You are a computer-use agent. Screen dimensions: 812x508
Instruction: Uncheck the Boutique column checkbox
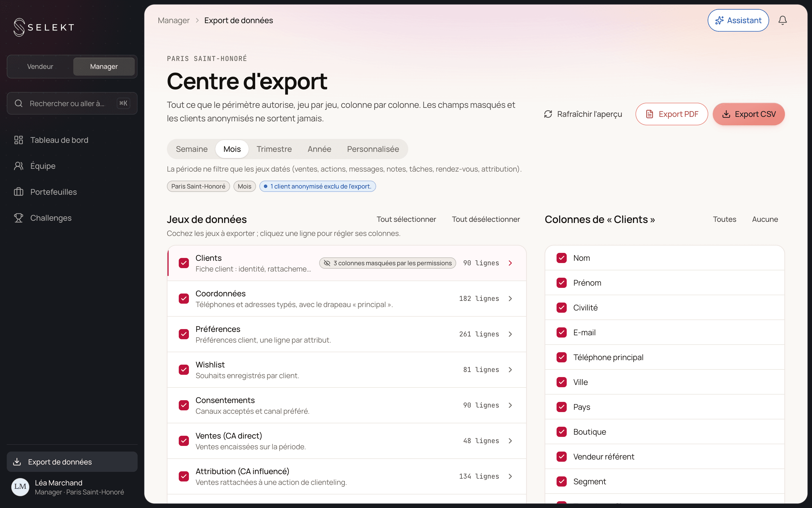pyautogui.click(x=561, y=432)
